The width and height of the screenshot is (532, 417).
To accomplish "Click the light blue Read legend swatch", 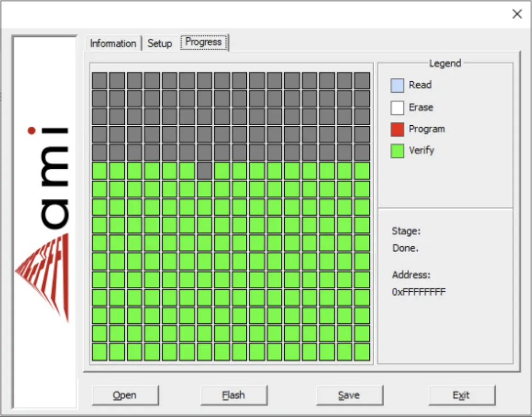I will tap(397, 85).
